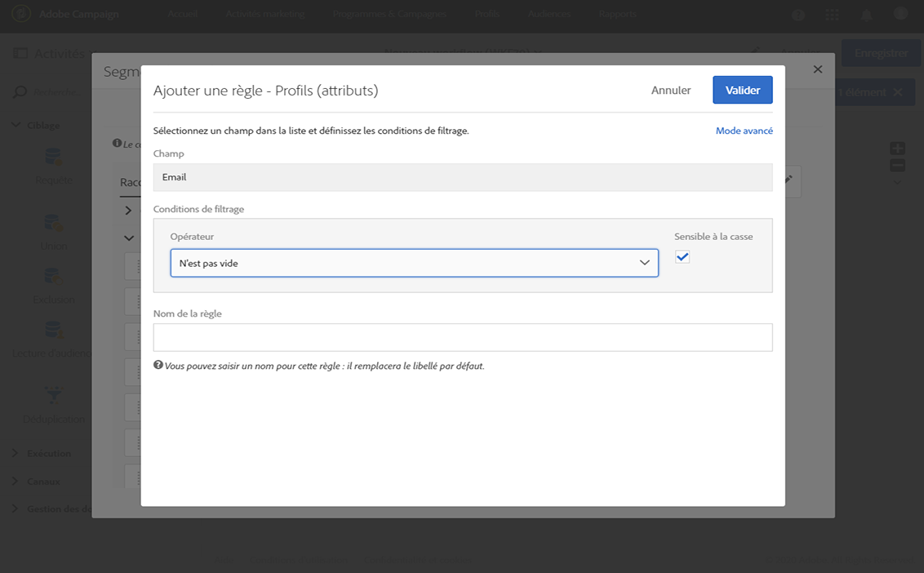924x573 pixels.
Task: Click the zoom in plus icon
Action: tap(897, 149)
